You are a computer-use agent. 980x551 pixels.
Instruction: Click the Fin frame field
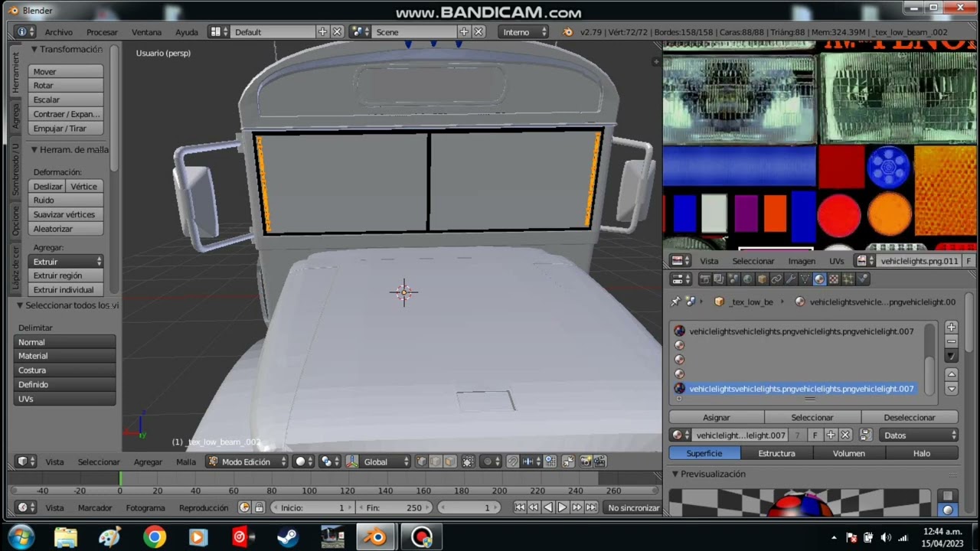tap(394, 507)
